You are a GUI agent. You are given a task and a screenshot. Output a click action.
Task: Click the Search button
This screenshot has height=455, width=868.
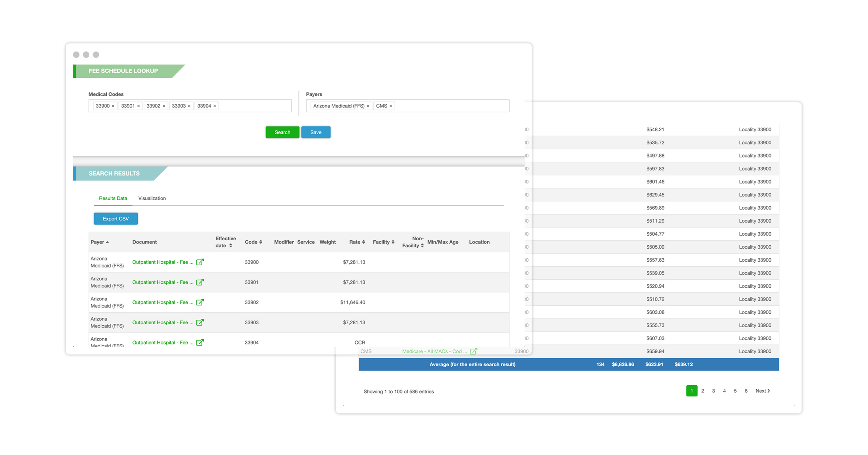pyautogui.click(x=282, y=132)
